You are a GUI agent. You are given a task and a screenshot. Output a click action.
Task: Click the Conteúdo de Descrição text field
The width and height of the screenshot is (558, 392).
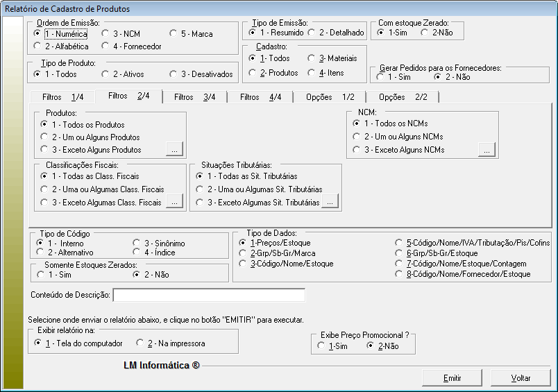click(209, 296)
